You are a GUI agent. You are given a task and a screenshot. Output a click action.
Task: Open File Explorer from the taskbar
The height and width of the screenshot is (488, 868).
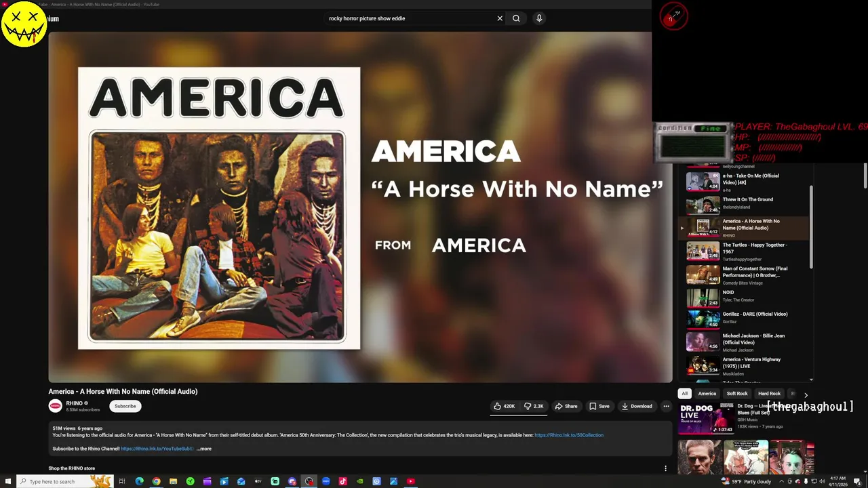point(173,481)
